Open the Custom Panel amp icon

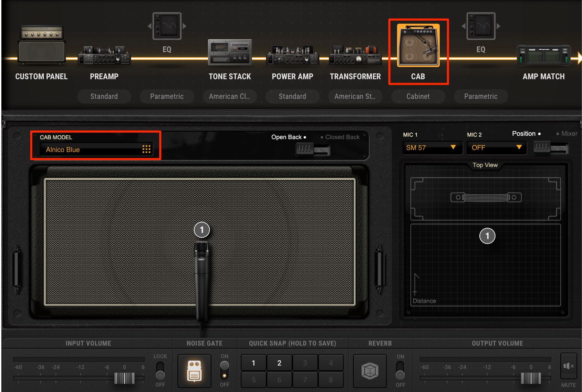coord(41,45)
